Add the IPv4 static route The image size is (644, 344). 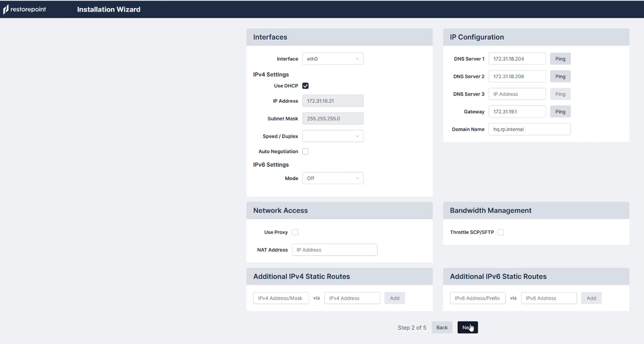click(394, 298)
